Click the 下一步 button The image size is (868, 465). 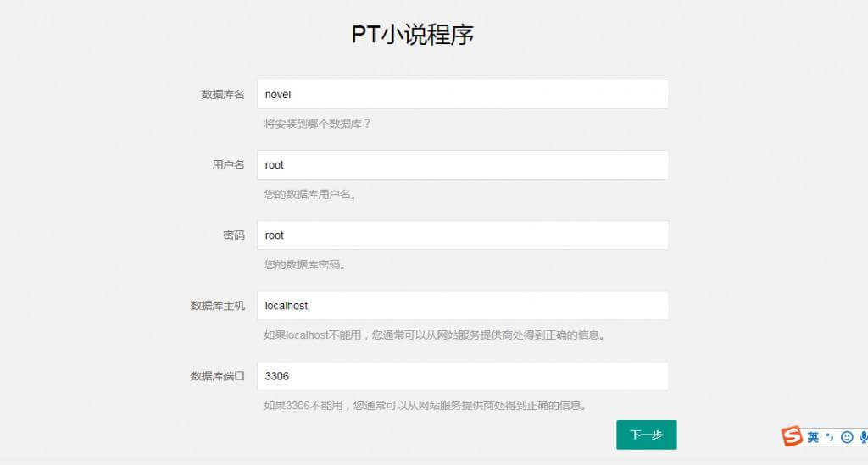647,435
